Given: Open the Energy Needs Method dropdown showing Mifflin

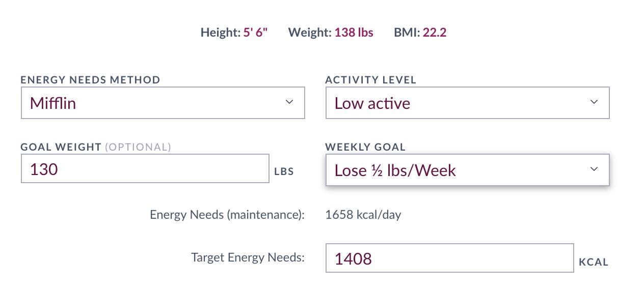Looking at the screenshot, I should click(163, 103).
